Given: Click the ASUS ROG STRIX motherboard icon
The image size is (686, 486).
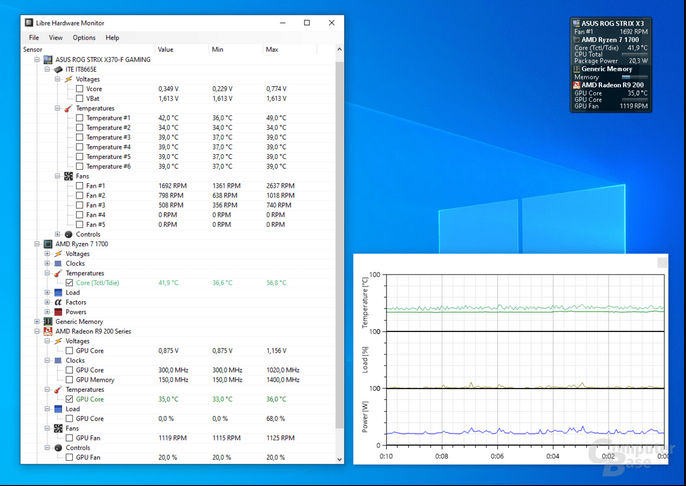Looking at the screenshot, I should click(48, 59).
